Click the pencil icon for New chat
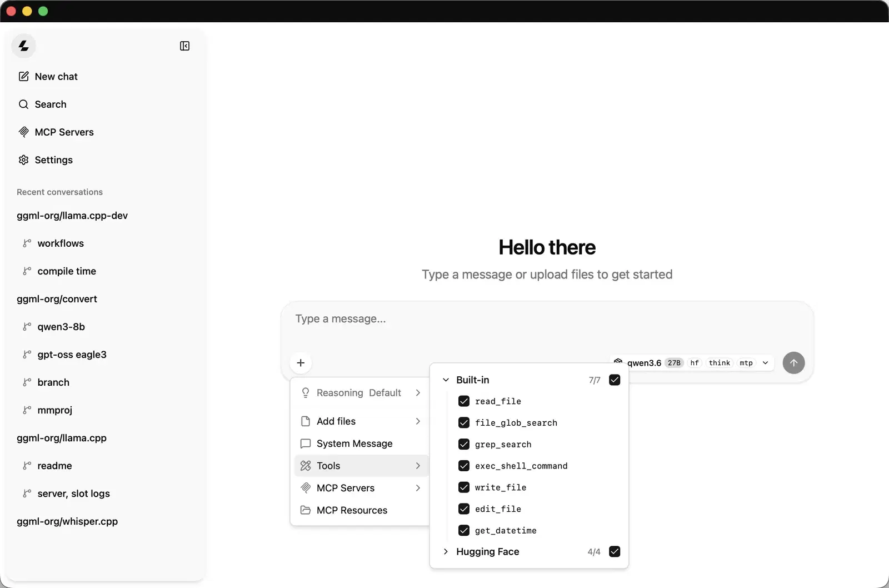889x588 pixels. click(23, 77)
